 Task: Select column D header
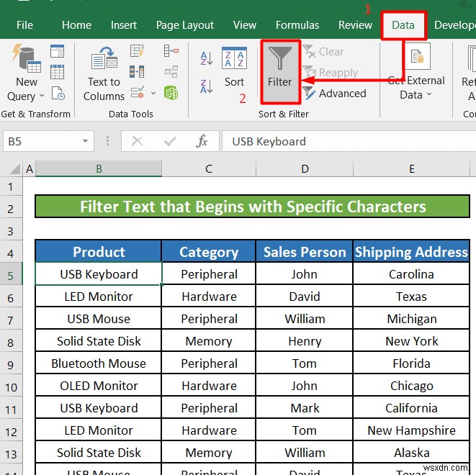tap(305, 168)
